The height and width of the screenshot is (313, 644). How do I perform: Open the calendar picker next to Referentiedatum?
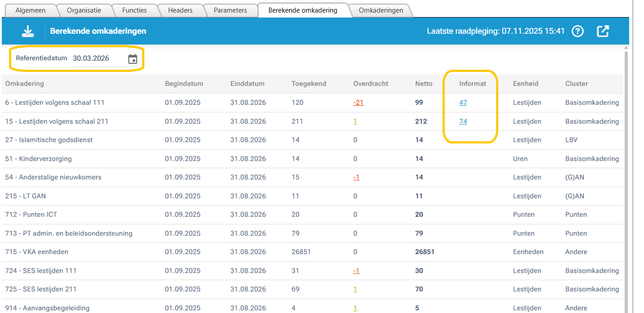(132, 58)
